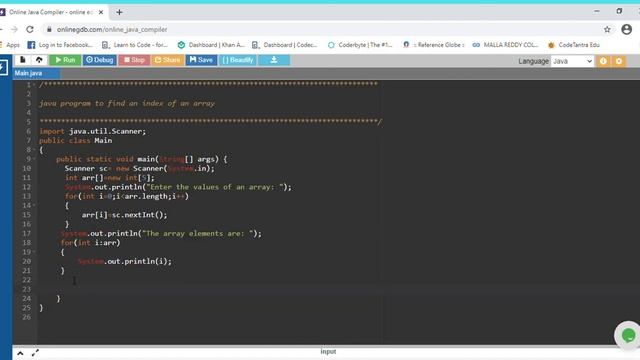Download the code file
Screen dimensions: 640x360
tap(274, 60)
